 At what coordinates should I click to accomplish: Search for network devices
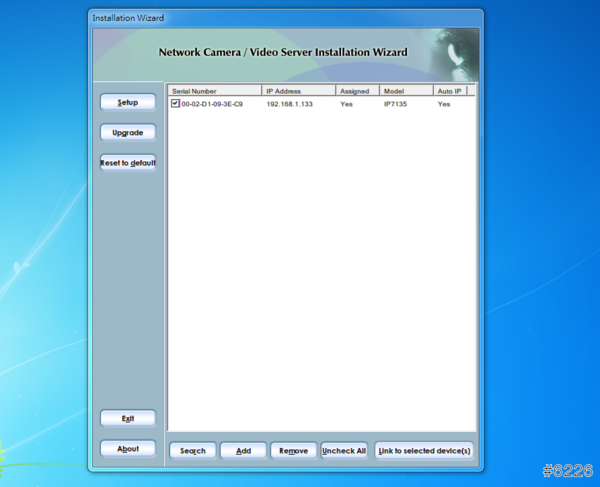tap(193, 451)
